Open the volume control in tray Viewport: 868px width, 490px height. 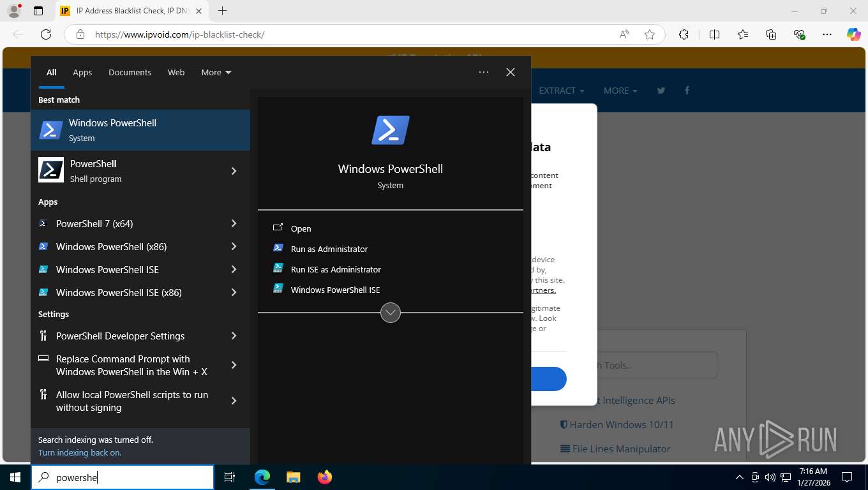pos(770,477)
